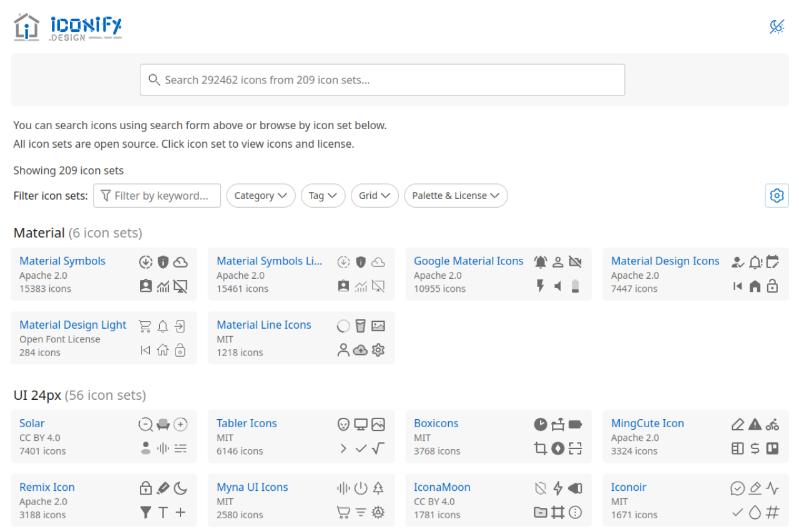Click the "15383 icons" count text
The height and width of the screenshot is (532, 799).
tap(45, 289)
